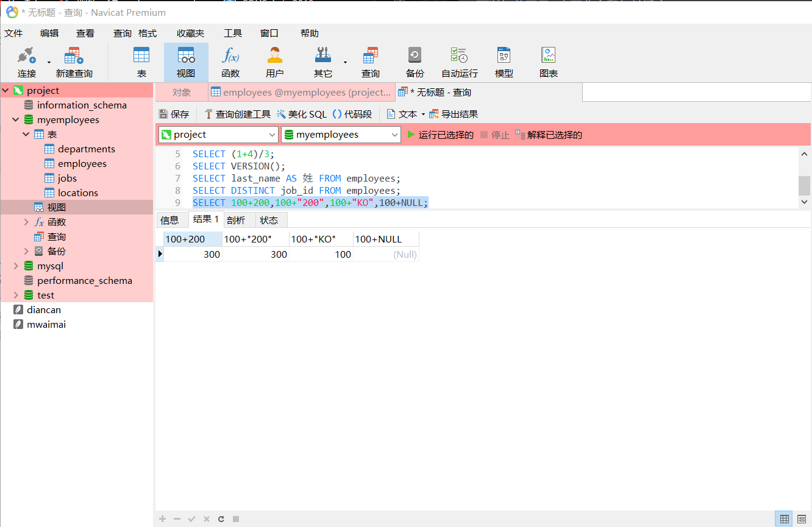Open the 帮助 help menu
812x527 pixels.
[x=310, y=34]
